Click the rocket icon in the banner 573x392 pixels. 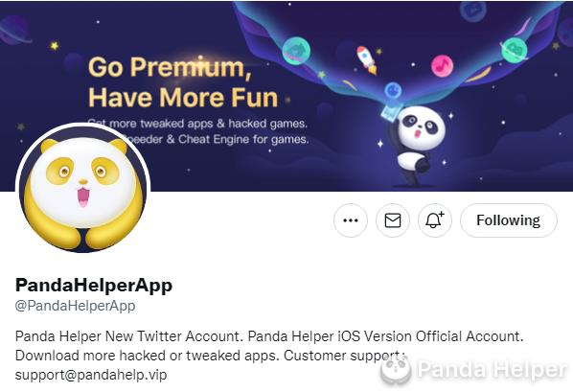pos(367,59)
